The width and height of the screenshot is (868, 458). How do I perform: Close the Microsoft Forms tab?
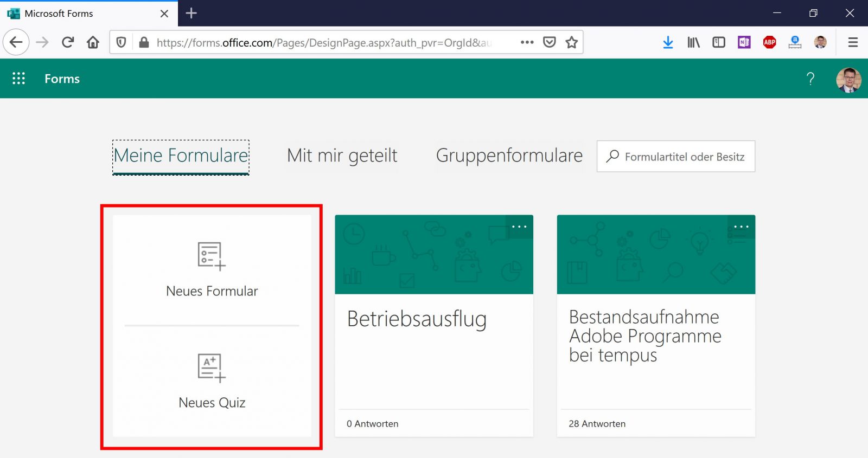tap(164, 14)
